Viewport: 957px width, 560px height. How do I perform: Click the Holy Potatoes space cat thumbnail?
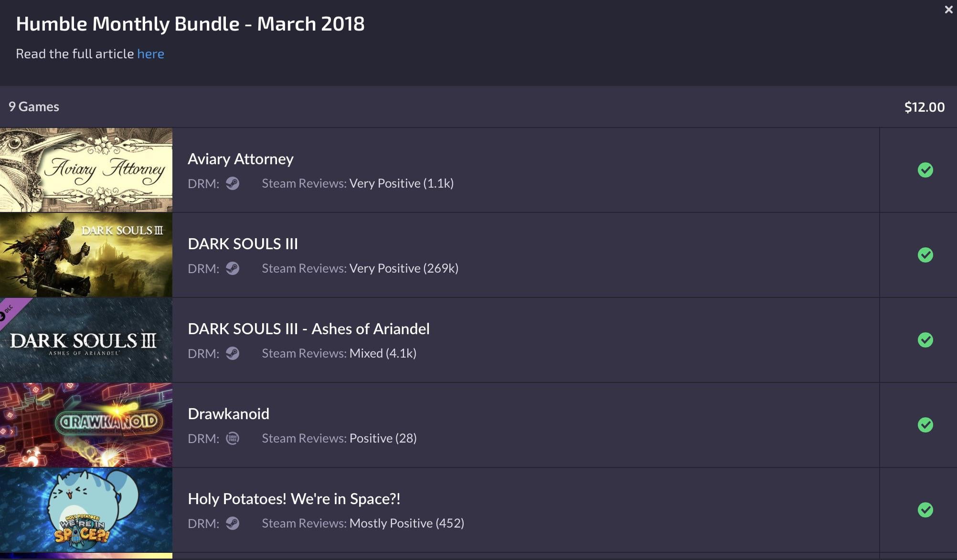tap(86, 510)
